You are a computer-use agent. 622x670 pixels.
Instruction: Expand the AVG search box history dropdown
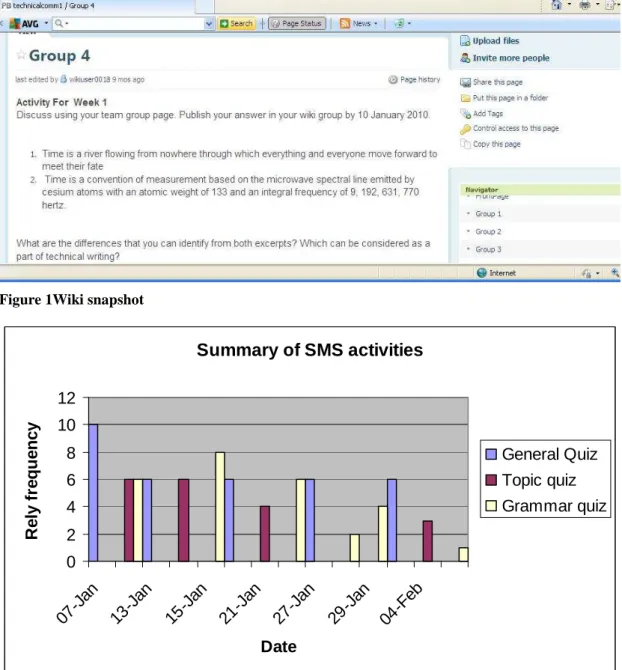[x=208, y=24]
